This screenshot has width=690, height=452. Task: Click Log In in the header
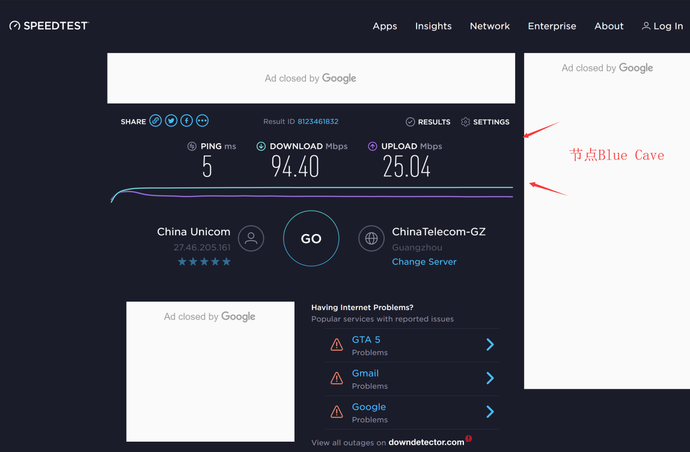coord(663,26)
